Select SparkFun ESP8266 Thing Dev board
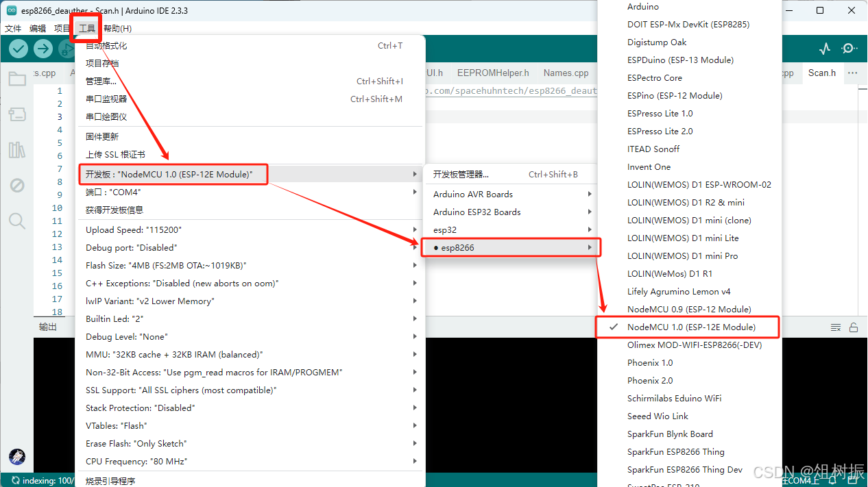The width and height of the screenshot is (868, 487). click(689, 469)
